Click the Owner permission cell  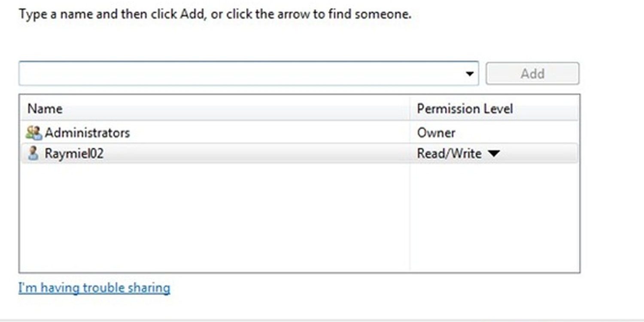point(436,133)
